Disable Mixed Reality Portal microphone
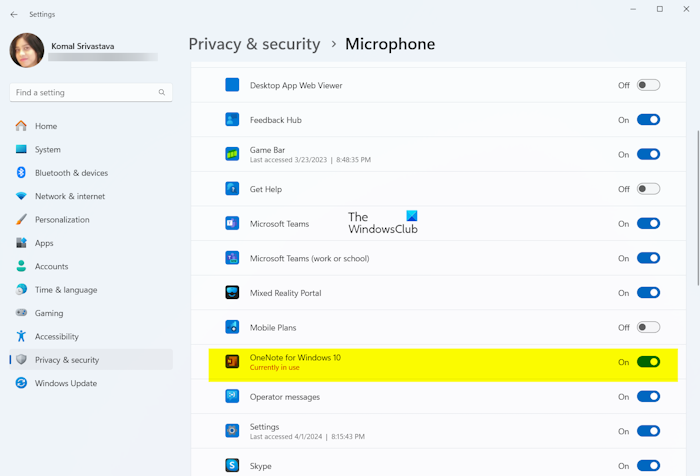Viewport: 700px width, 476px height. coord(648,292)
